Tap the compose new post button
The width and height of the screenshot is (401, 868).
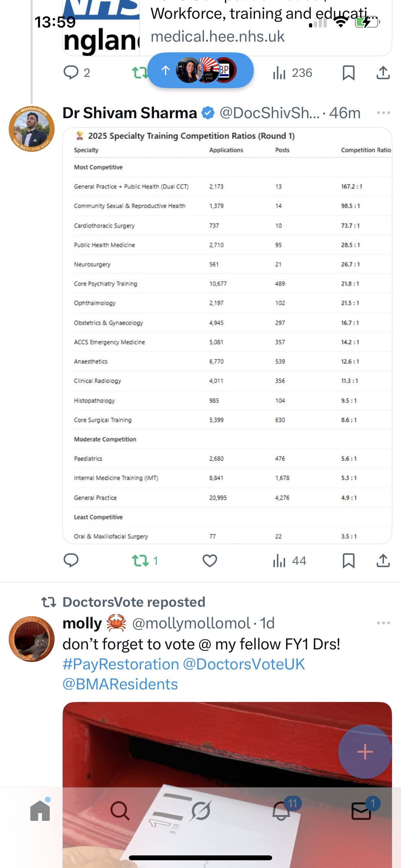coord(365,751)
